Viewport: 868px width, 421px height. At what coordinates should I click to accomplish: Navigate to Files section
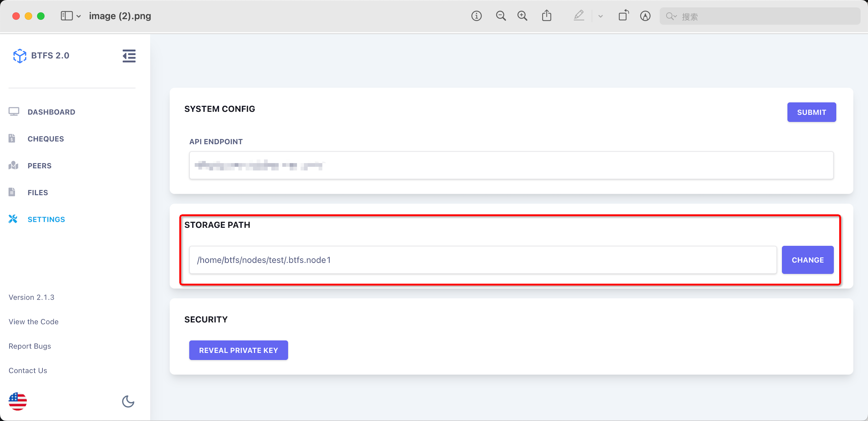[38, 193]
